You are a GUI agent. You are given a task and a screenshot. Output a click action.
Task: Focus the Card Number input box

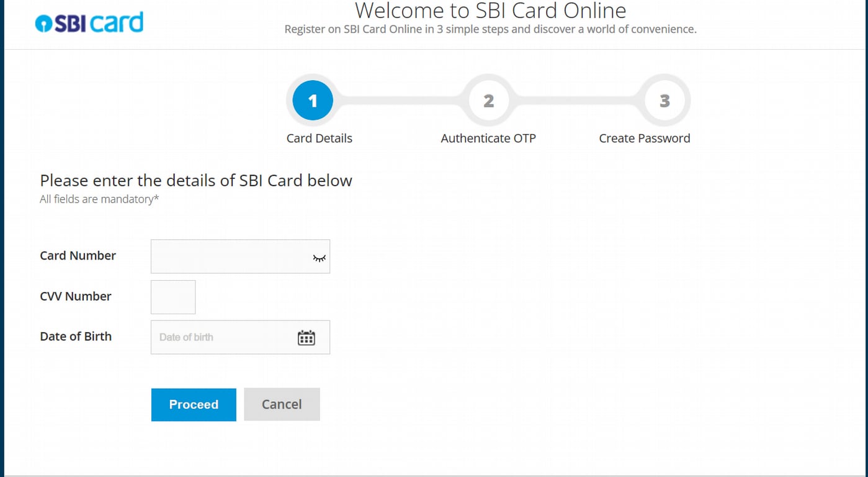[230, 256]
